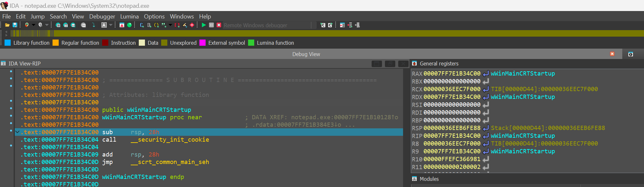Toggle breakpoint dot on public wWinMainCRTStartup line
The height and width of the screenshot is (187, 644).
[x=11, y=108]
